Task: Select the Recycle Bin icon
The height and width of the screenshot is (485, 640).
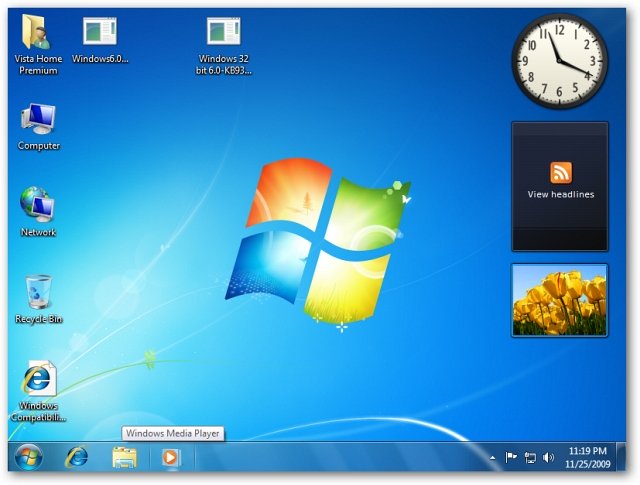Action: pos(39,291)
